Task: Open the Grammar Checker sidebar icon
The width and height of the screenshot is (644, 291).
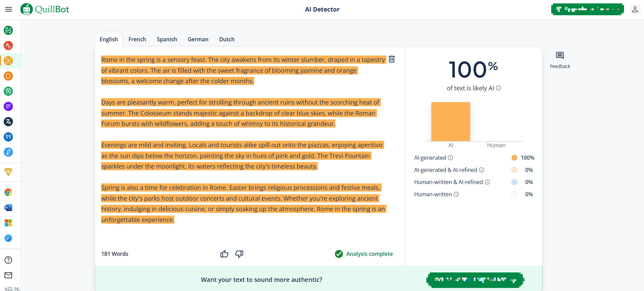Action: (8, 45)
